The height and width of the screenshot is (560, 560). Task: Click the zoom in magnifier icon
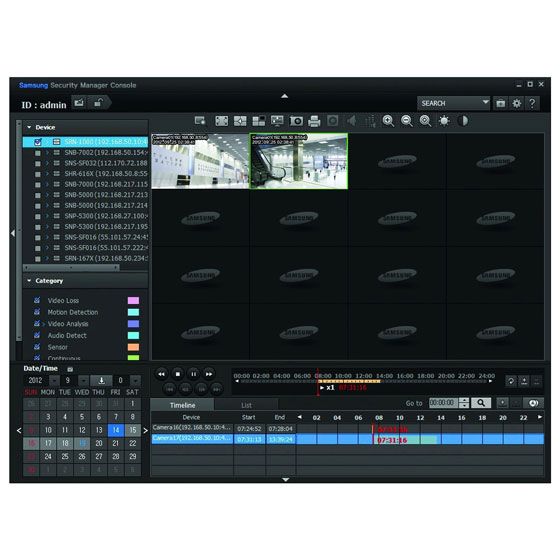[388, 121]
